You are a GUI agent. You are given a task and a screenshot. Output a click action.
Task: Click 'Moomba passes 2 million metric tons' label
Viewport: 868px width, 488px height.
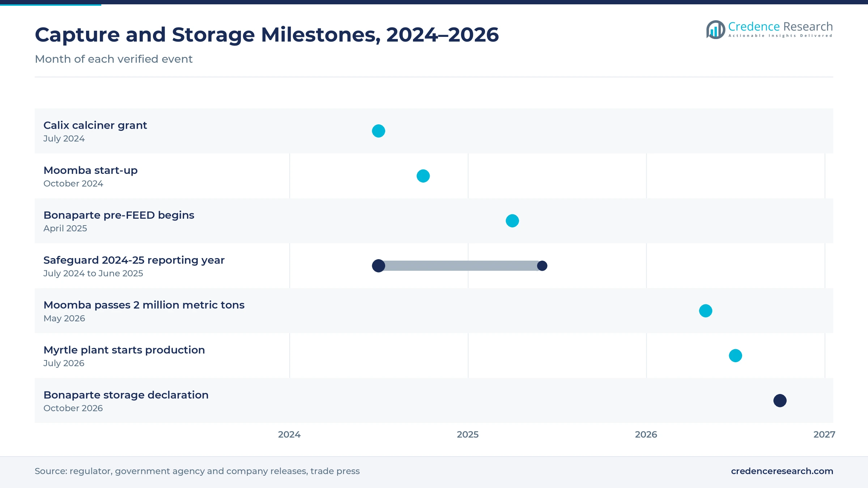pyautogui.click(x=144, y=305)
